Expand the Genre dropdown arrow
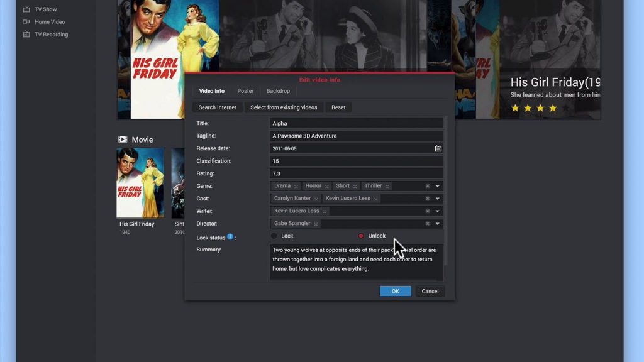This screenshot has height=362, width=644. [x=438, y=186]
